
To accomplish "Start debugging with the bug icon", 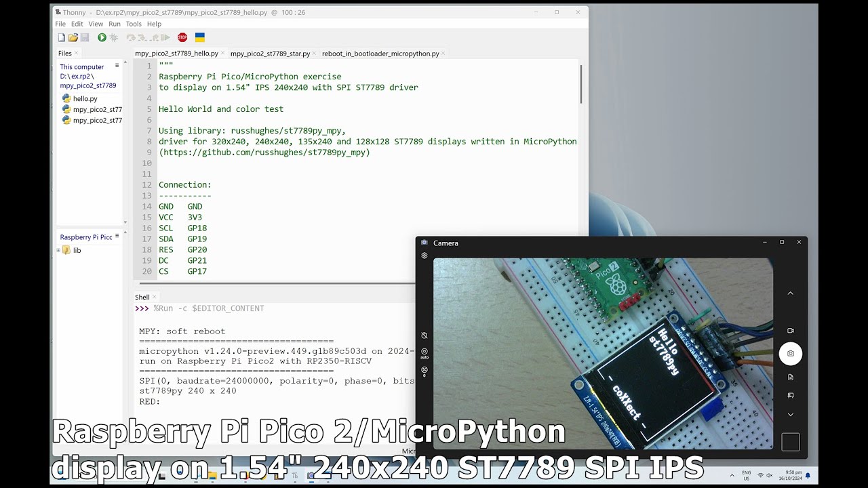I will click(113, 38).
